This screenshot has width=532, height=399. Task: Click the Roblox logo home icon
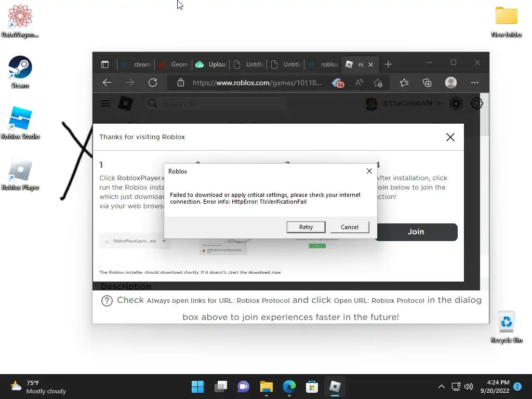[125, 103]
